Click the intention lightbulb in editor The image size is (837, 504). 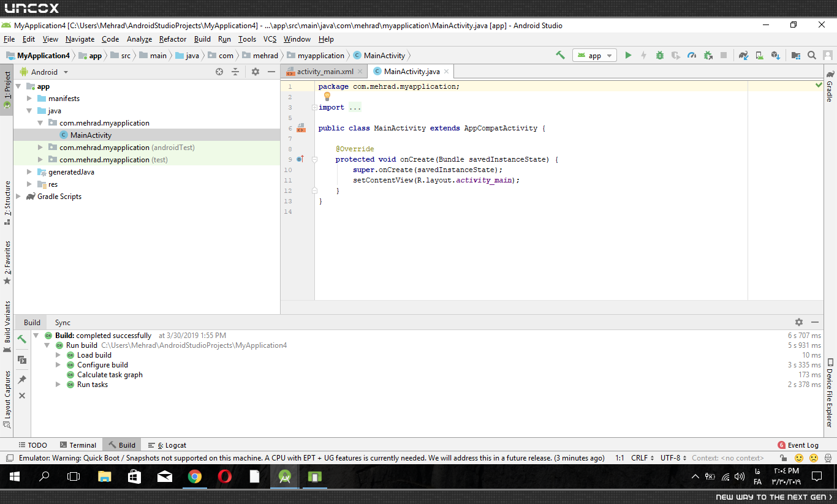click(x=327, y=96)
